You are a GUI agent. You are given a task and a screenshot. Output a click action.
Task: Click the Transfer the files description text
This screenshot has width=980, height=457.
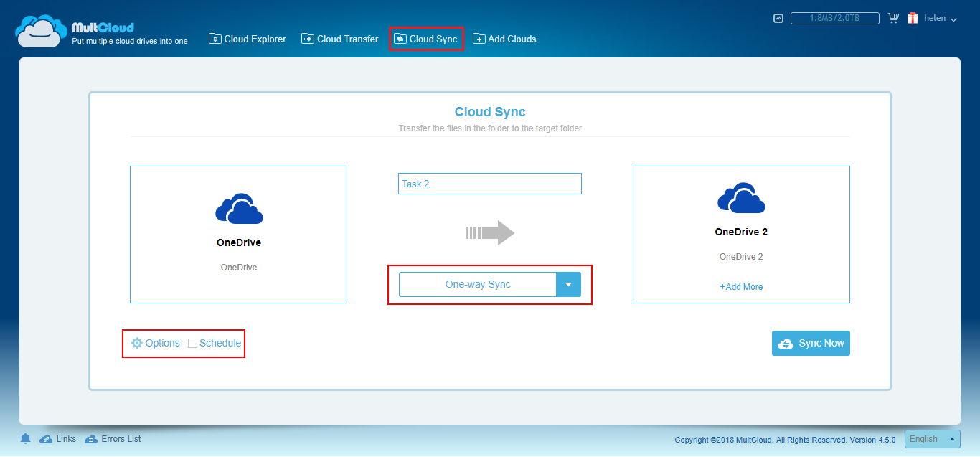(490, 128)
